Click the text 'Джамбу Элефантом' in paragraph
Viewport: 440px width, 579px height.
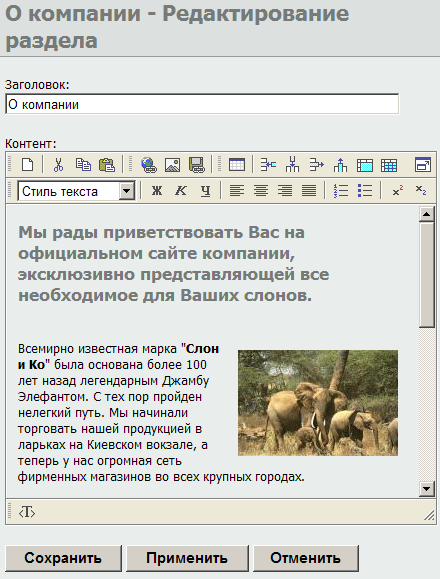113,389
